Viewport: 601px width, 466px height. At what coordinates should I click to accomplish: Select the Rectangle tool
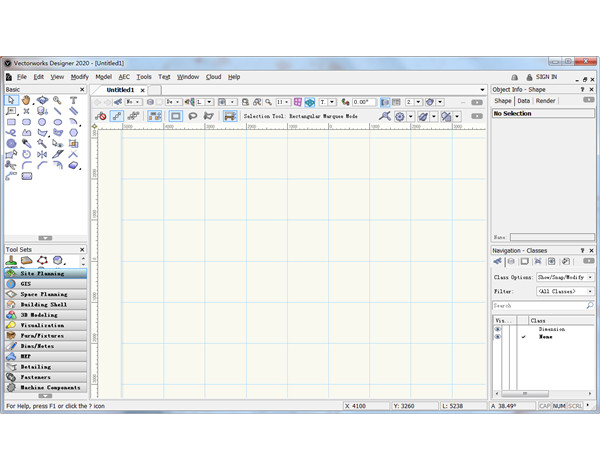(x=11, y=122)
